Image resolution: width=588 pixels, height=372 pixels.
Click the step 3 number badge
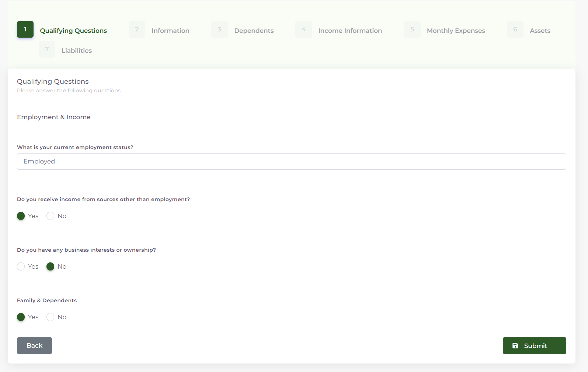pyautogui.click(x=219, y=30)
